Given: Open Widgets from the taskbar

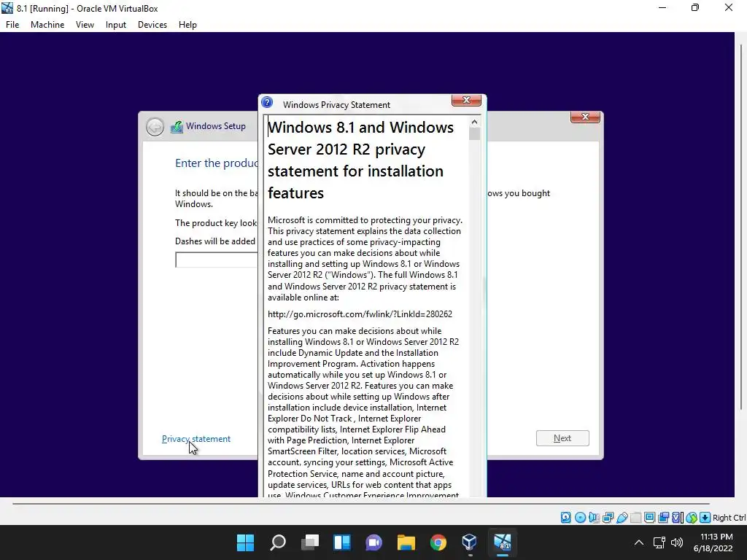Looking at the screenshot, I should pyautogui.click(x=342, y=542).
